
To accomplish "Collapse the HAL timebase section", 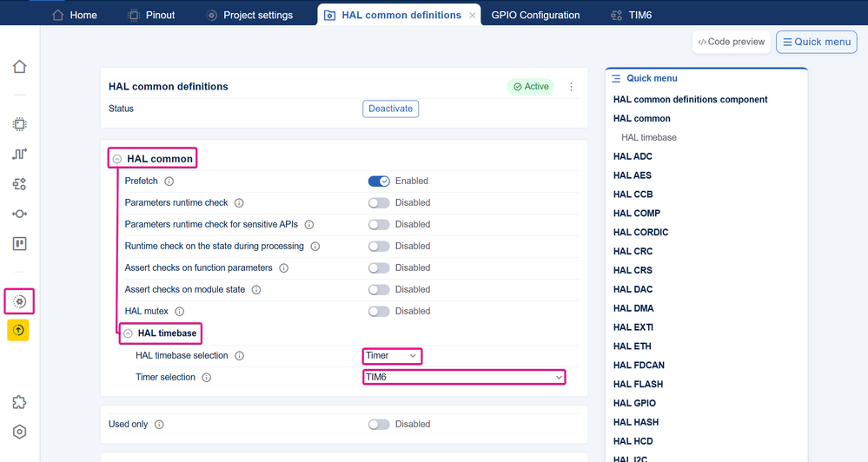I will (129, 333).
